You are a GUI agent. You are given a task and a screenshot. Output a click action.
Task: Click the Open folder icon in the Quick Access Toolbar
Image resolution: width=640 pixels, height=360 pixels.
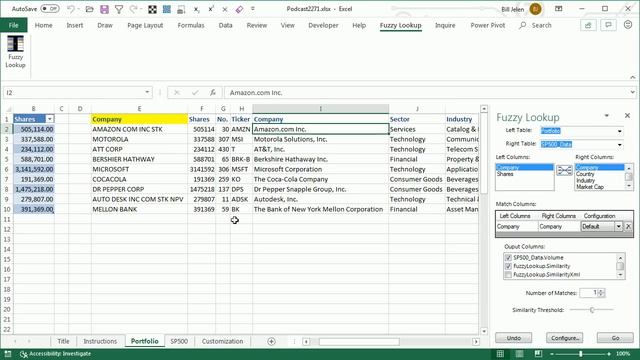(x=89, y=9)
